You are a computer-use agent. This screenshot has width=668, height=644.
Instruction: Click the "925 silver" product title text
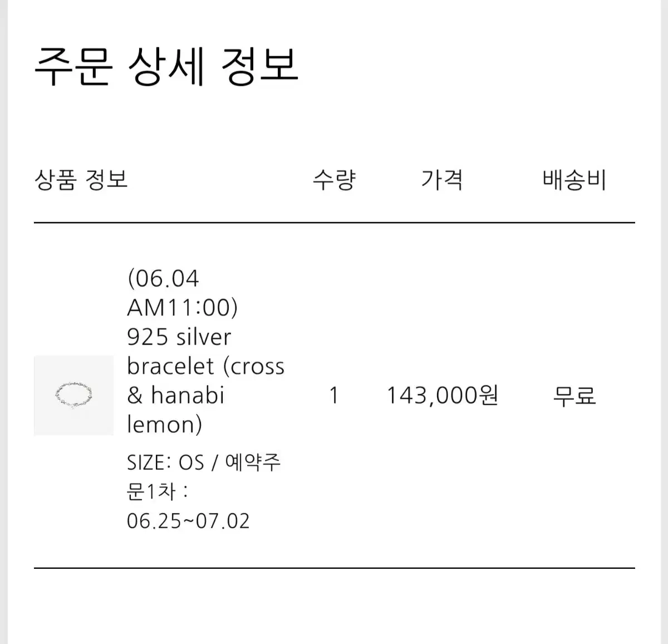(x=179, y=337)
